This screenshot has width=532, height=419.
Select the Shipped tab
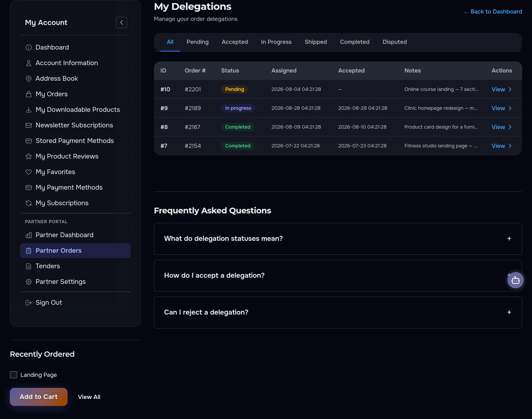tap(316, 42)
